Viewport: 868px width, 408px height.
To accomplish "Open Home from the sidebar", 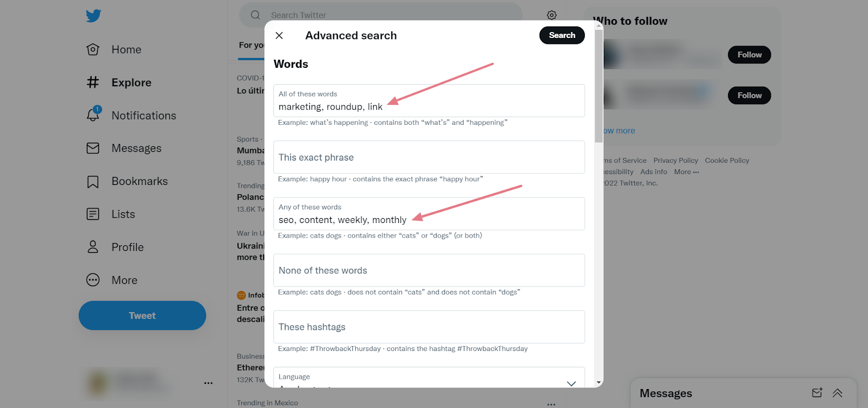I will click(114, 49).
